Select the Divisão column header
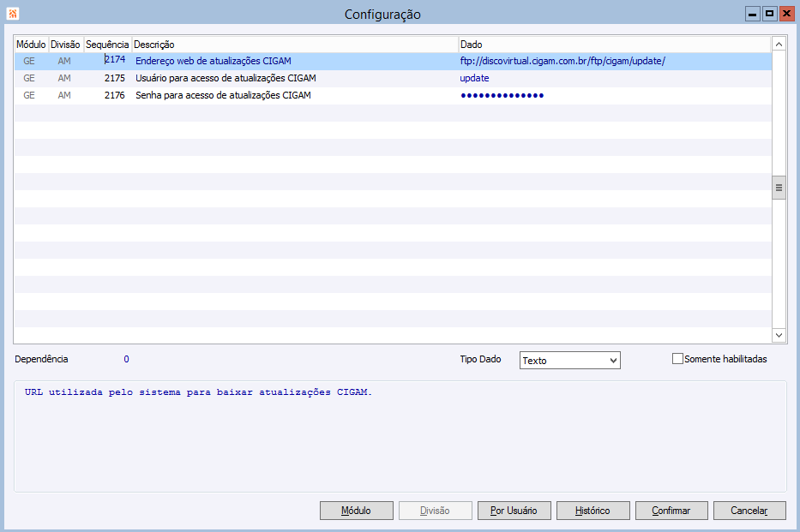 tap(65, 45)
